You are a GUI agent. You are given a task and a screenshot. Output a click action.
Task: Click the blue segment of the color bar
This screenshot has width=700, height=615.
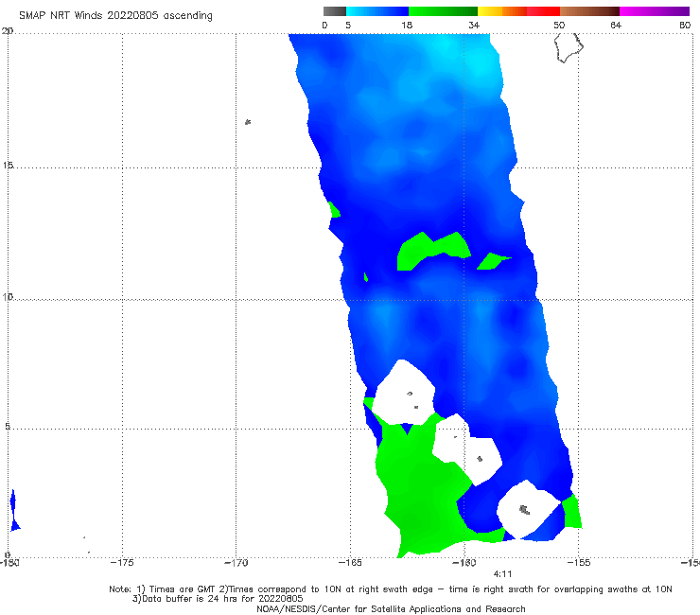point(377,11)
